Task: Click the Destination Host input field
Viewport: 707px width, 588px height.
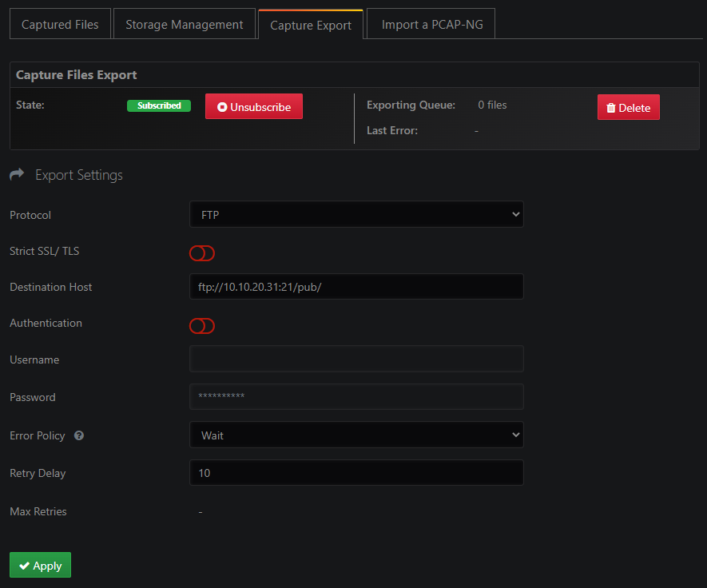Action: 355,287
